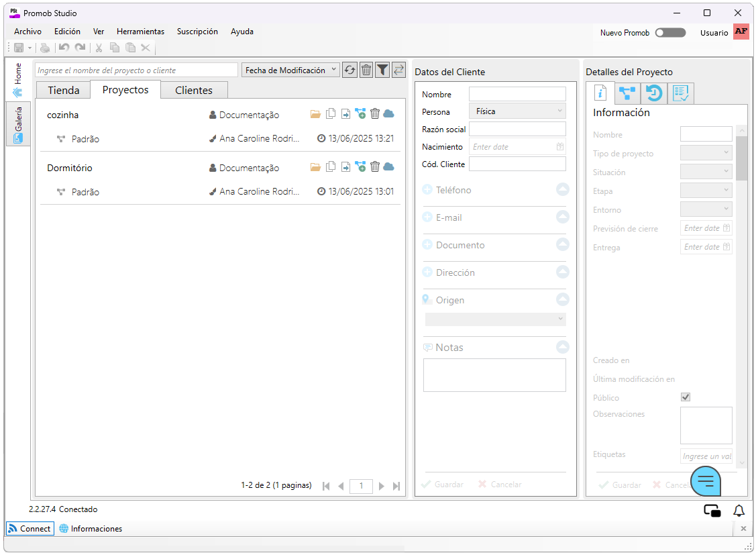This screenshot has height=553, width=756.
Task: Collapse the Notas section
Action: (563, 346)
